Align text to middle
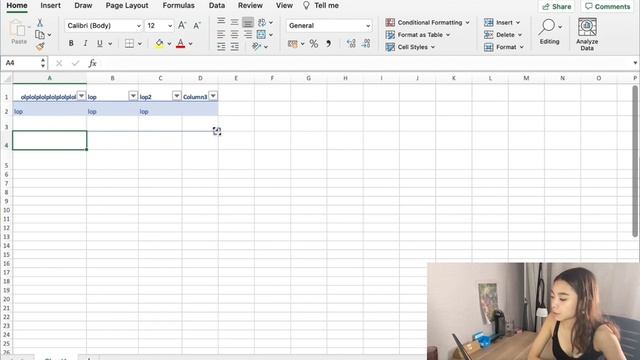640x360 pixels. click(234, 22)
